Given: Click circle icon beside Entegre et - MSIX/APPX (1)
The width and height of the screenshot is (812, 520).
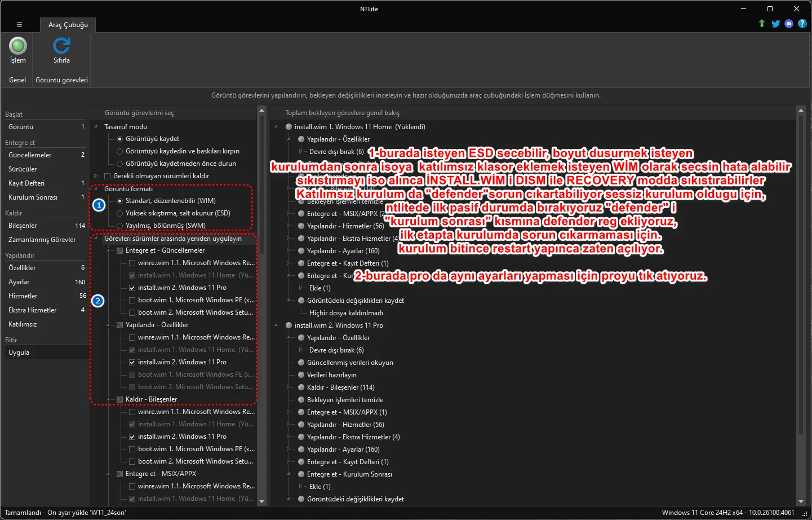Looking at the screenshot, I should (x=301, y=412).
